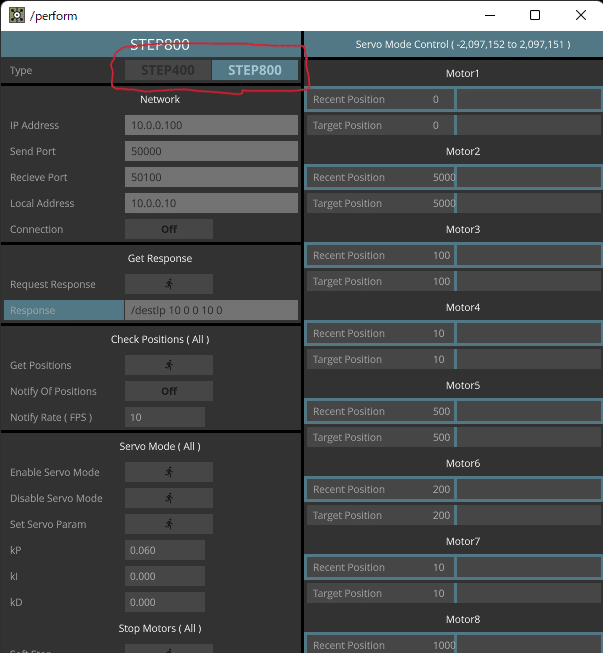
Task: Adjust Motor4 Recent Position slider
Action: tap(453, 333)
